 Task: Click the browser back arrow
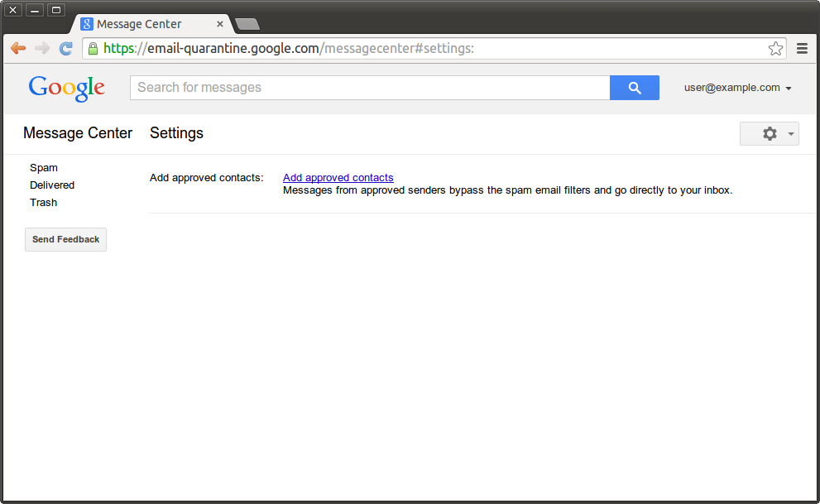(x=18, y=49)
